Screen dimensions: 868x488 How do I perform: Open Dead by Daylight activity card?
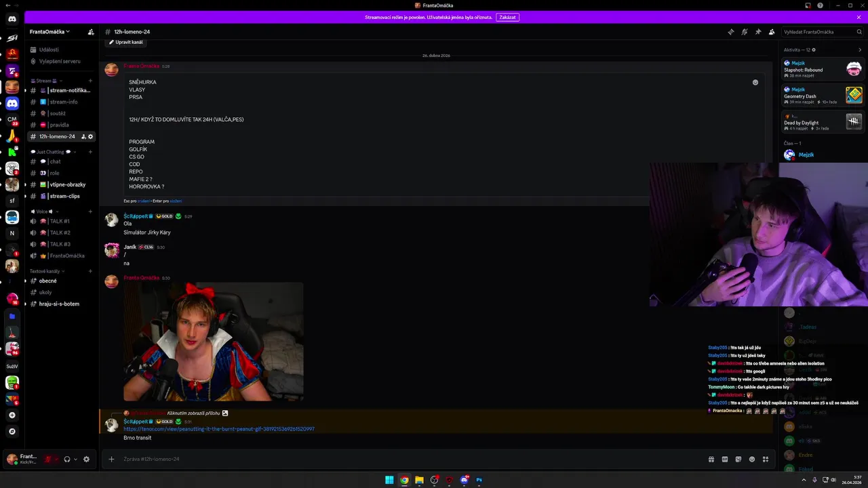pyautogui.click(x=823, y=122)
